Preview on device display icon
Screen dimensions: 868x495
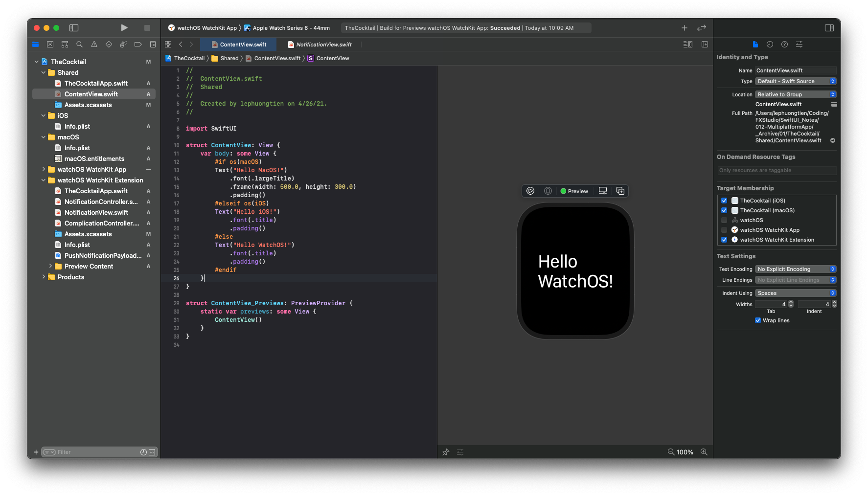pos(603,191)
